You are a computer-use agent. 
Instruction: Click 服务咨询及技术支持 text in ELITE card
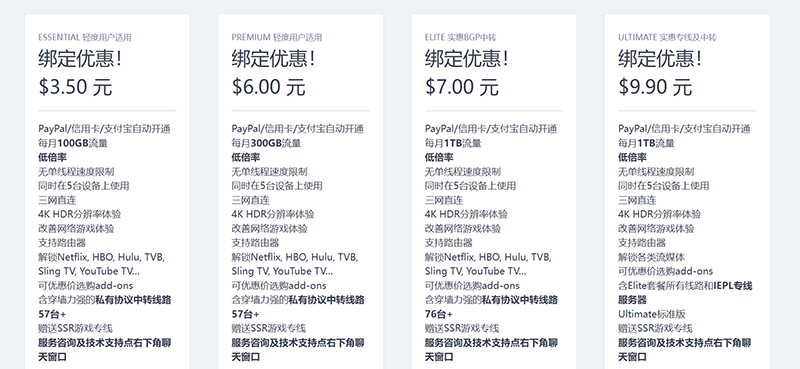click(x=468, y=342)
